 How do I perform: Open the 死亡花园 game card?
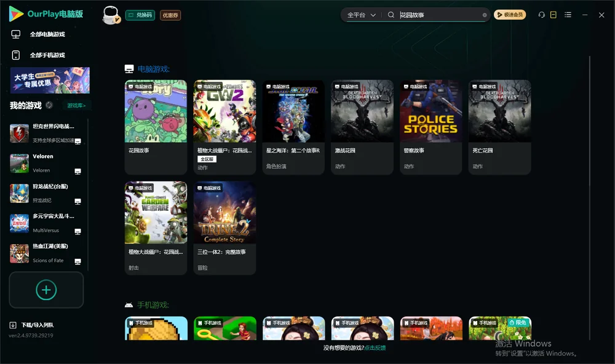pyautogui.click(x=499, y=127)
